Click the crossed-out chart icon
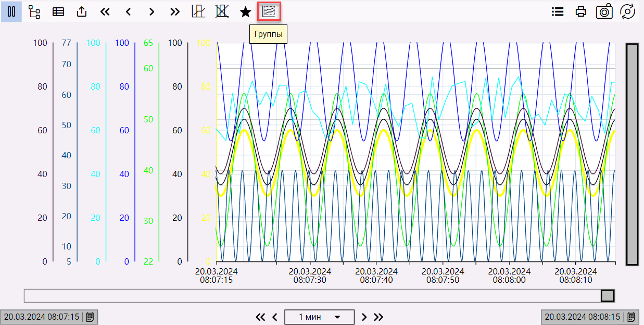Image resolution: width=644 pixels, height=325 pixels. pyautogui.click(x=222, y=11)
